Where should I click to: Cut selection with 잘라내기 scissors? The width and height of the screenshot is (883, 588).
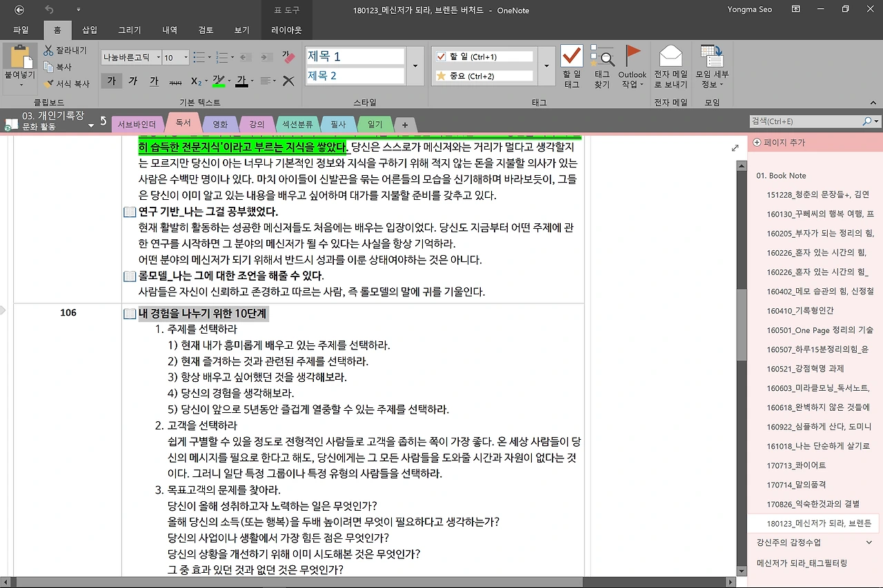click(x=66, y=50)
